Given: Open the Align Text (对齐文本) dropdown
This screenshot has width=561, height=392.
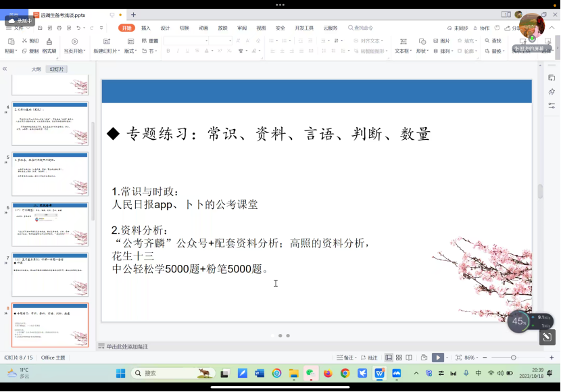Looking at the screenshot, I should tap(368, 41).
